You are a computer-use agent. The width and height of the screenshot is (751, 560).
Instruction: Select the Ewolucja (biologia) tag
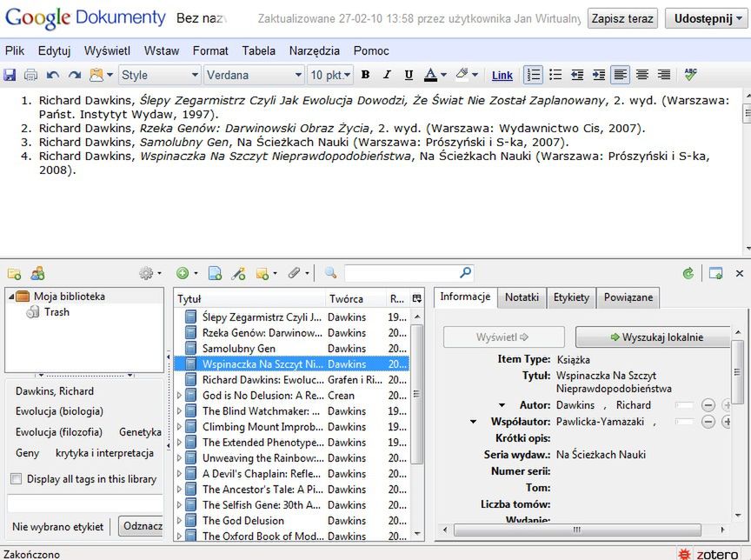click(59, 411)
